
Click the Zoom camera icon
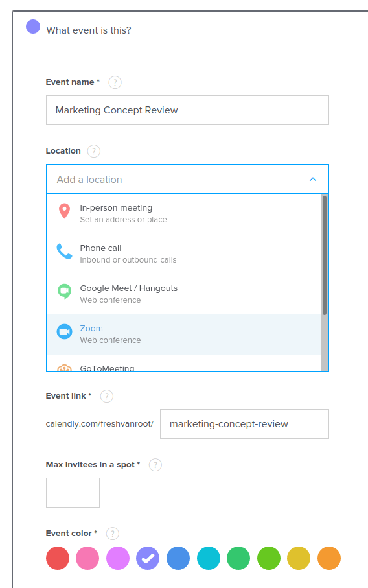click(64, 331)
